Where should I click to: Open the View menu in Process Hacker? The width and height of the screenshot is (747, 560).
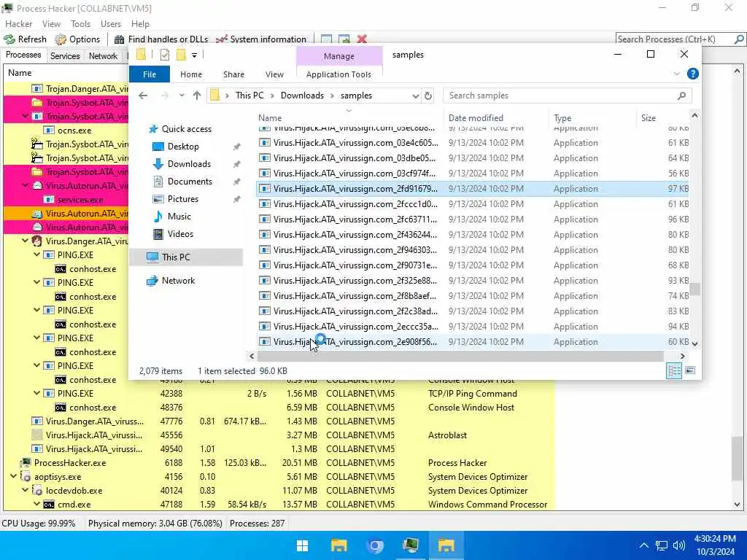pyautogui.click(x=51, y=24)
